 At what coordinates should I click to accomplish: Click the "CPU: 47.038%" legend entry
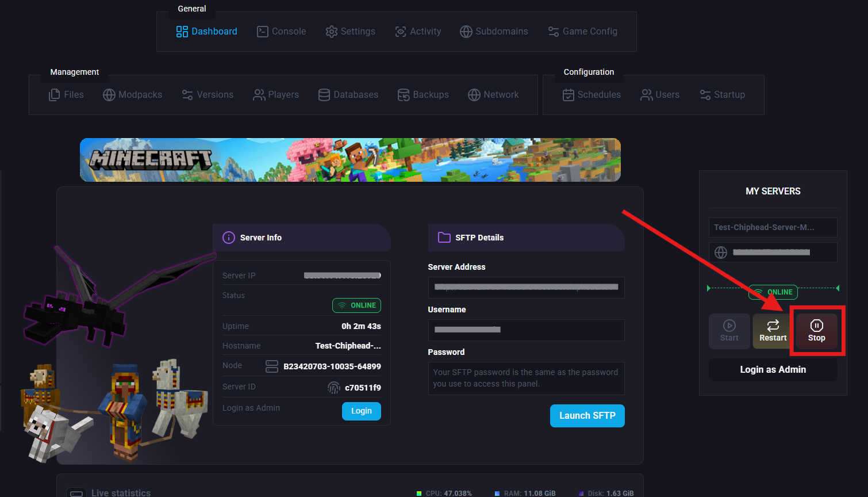444,494
